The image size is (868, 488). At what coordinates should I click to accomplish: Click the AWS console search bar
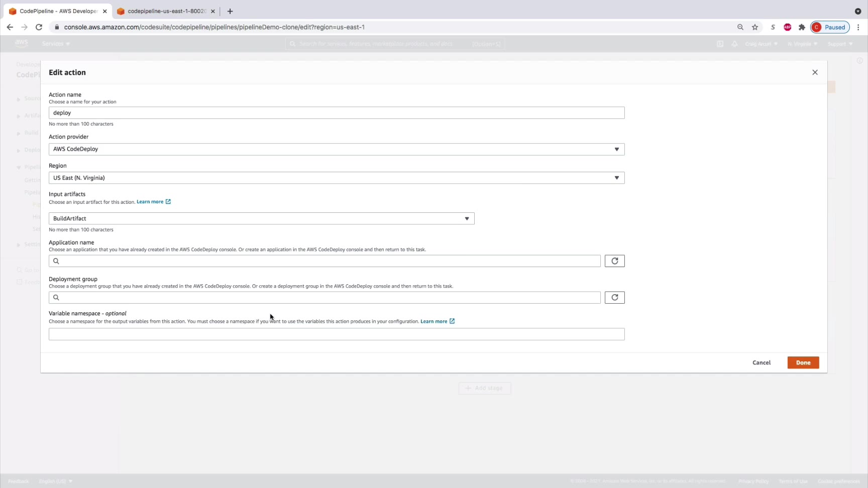click(x=395, y=44)
